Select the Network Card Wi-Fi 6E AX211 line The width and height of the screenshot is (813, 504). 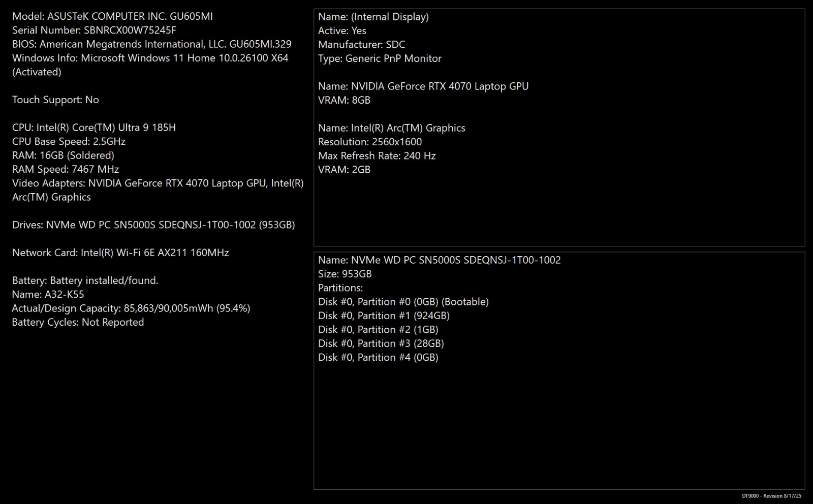120,253
